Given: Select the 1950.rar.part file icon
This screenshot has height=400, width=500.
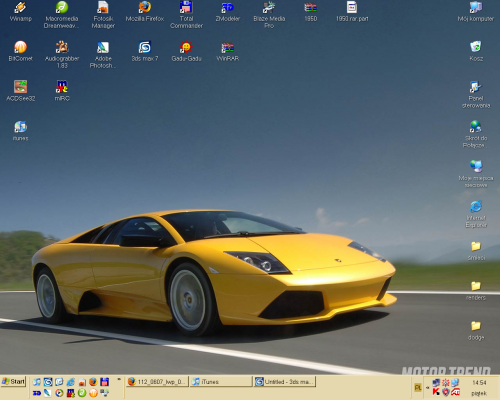Looking at the screenshot, I should click(x=352, y=12).
